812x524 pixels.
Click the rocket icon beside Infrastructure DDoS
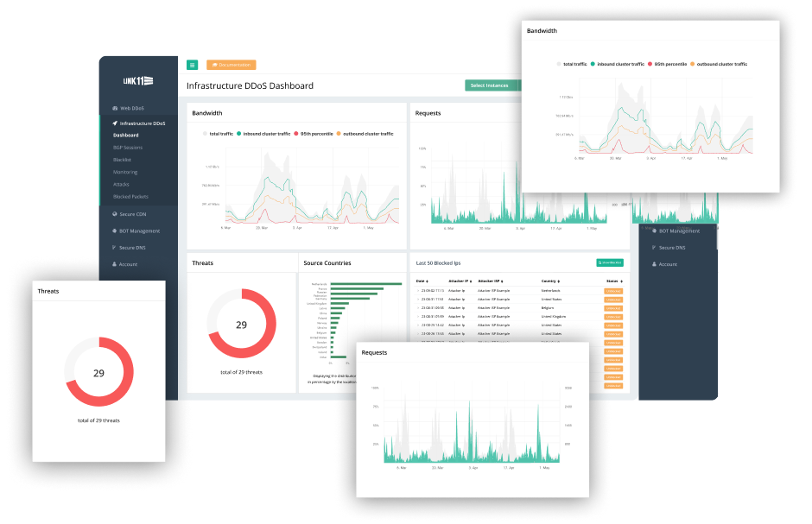click(115, 123)
